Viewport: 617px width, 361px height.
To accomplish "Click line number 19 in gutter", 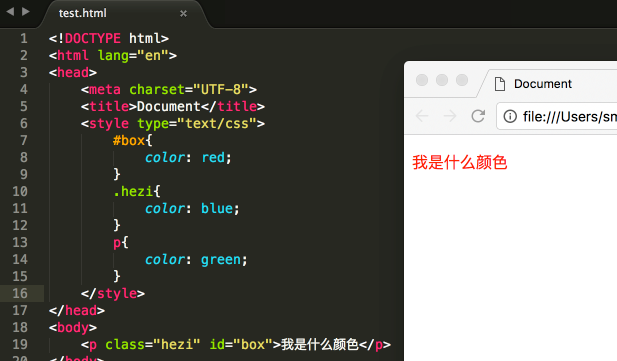I will (x=20, y=344).
